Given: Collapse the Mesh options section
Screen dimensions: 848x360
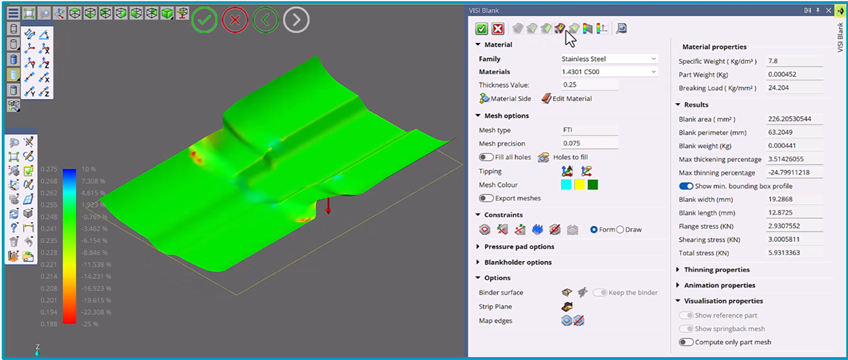Looking at the screenshot, I should [x=478, y=116].
